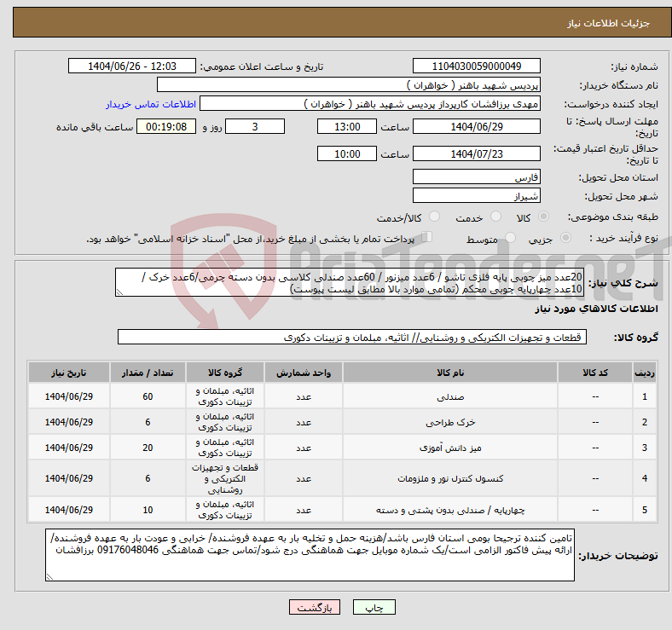Toggle the اسناد خزانه اسلامی payment checkbox

click(x=427, y=238)
